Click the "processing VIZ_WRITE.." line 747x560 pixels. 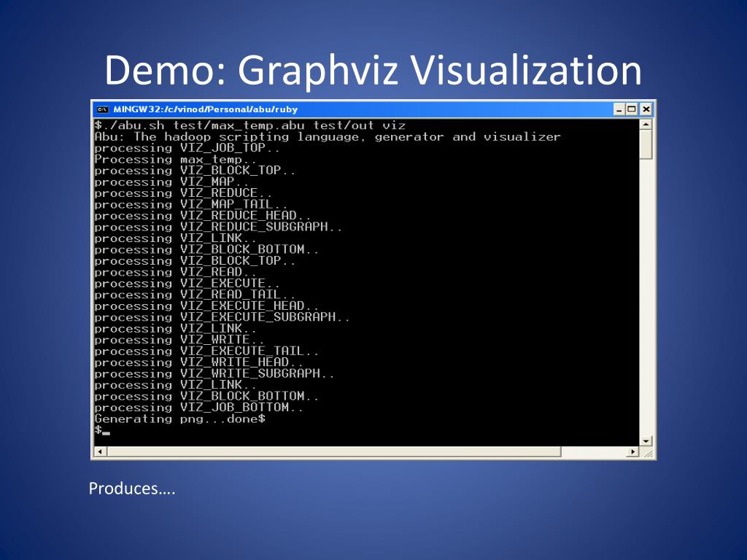179,340
